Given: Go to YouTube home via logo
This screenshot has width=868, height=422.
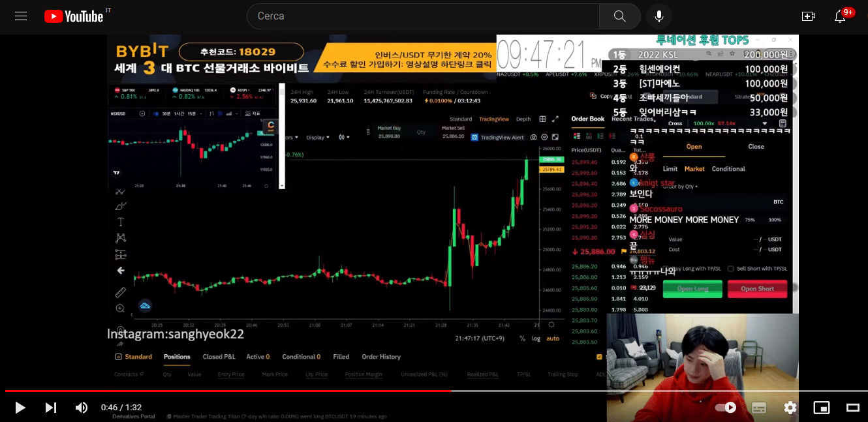Looking at the screenshot, I should click(73, 16).
